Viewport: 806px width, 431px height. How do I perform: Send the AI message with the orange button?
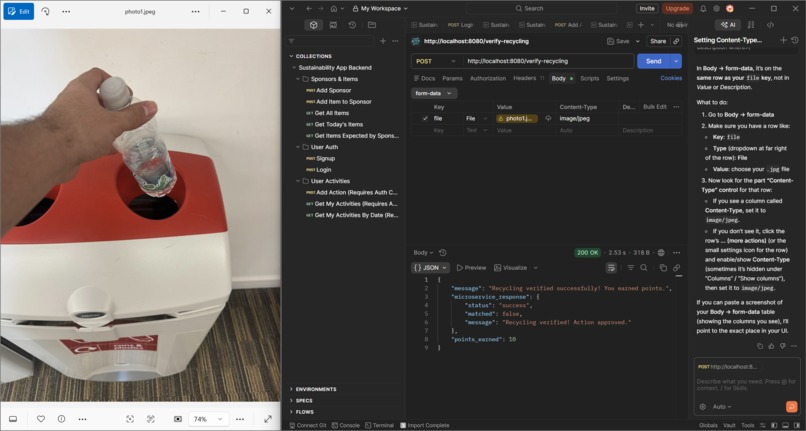pos(791,406)
